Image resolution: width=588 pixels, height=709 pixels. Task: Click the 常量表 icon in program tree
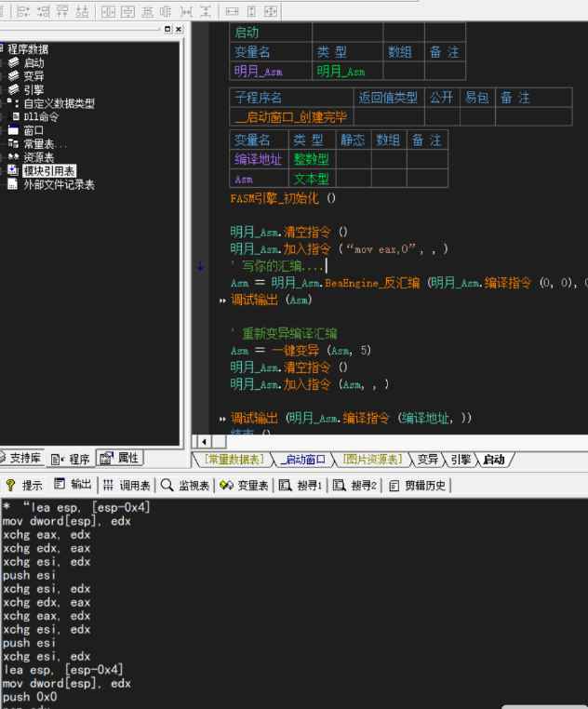coord(13,144)
